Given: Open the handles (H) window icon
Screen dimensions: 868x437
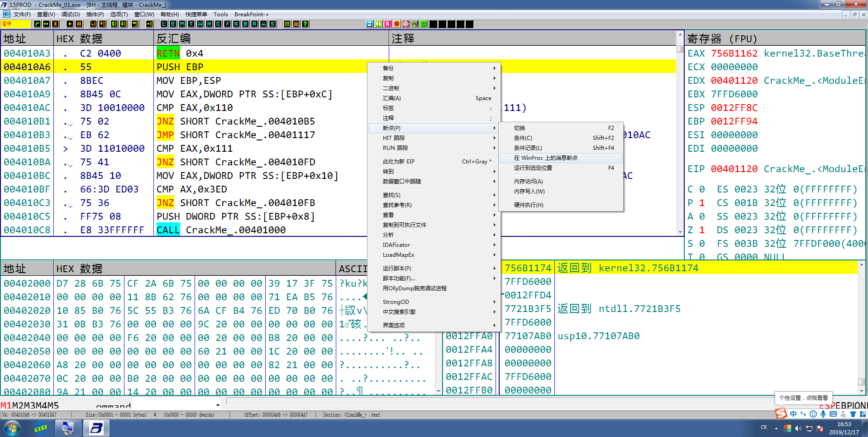Looking at the screenshot, I should 209,24.
